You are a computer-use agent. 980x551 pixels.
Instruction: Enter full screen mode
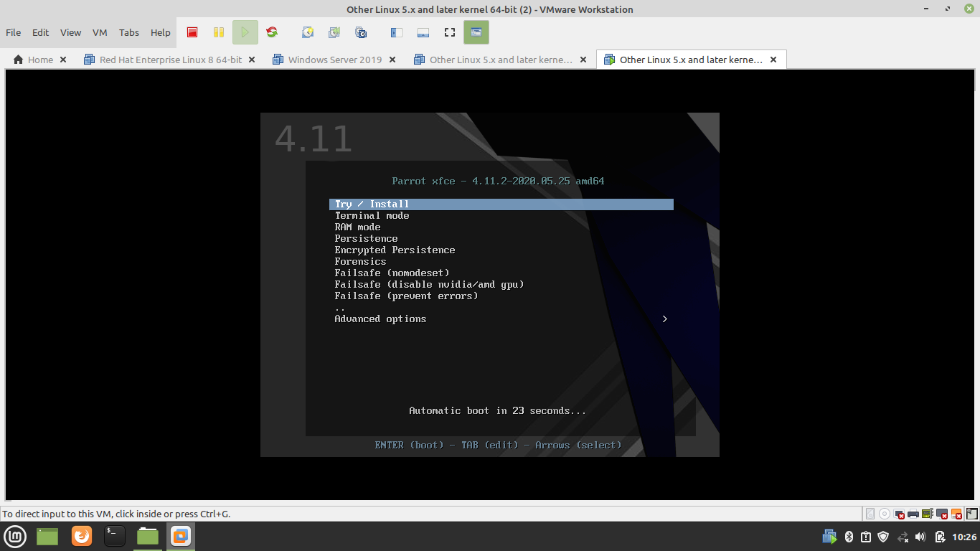(x=450, y=32)
